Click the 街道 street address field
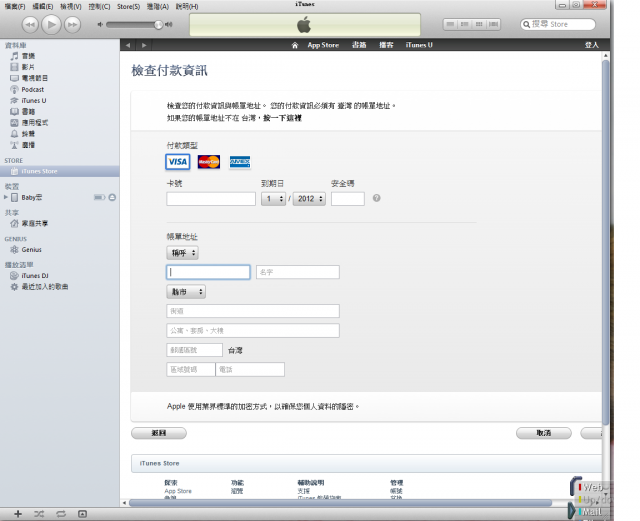Image resolution: width=640 pixels, height=521 pixels. click(x=253, y=311)
